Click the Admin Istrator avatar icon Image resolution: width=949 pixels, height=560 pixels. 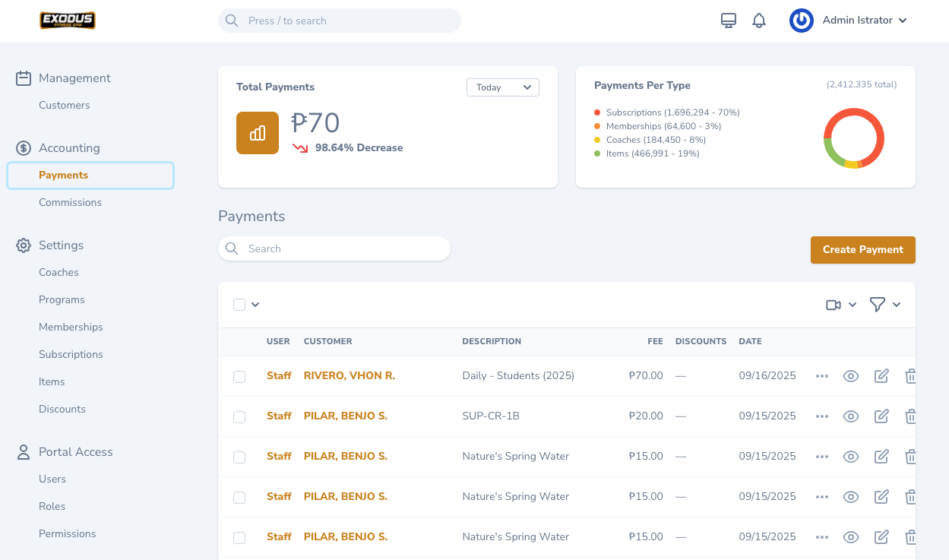tap(802, 21)
